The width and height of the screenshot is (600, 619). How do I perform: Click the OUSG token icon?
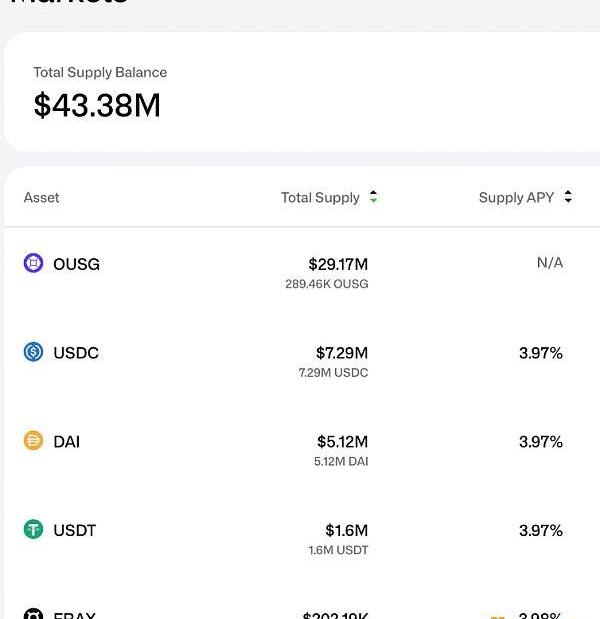(33, 263)
